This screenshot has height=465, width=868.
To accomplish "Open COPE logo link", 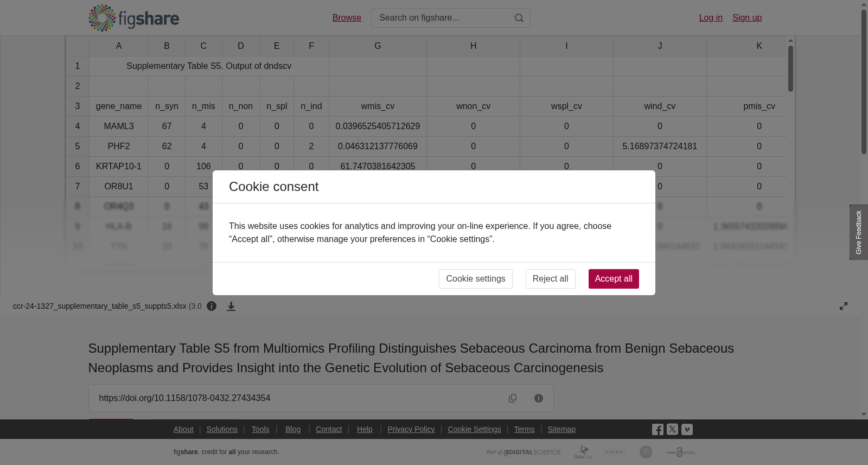I will pos(614,452).
